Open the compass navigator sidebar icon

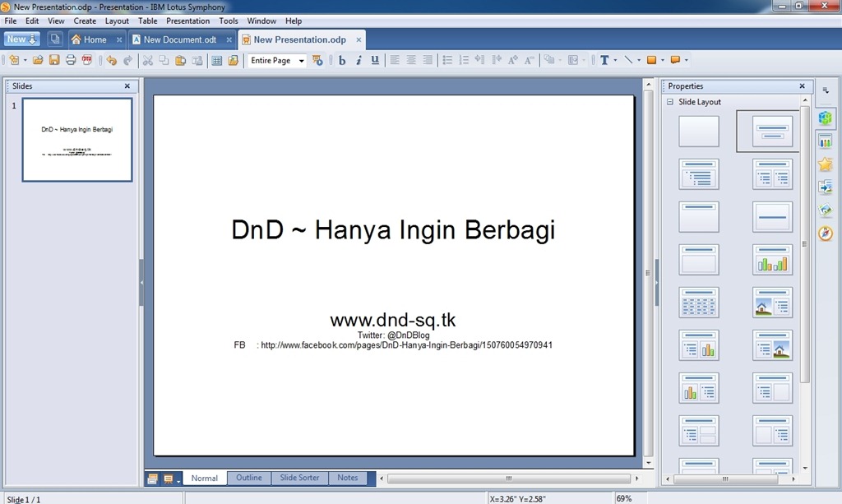pos(826,233)
